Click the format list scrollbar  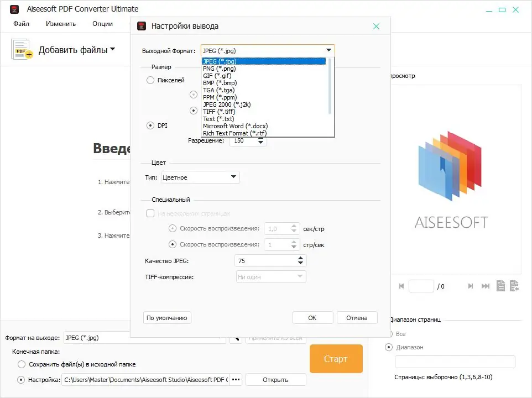(330, 86)
